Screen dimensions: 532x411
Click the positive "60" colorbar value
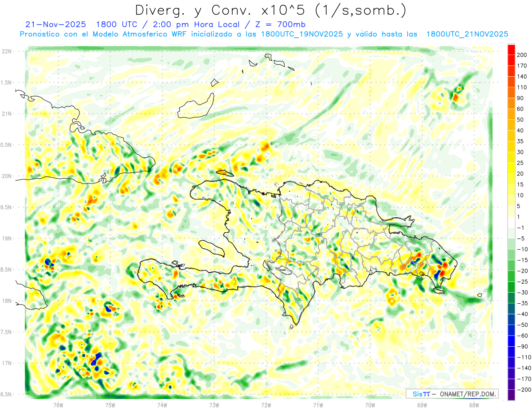click(520, 109)
